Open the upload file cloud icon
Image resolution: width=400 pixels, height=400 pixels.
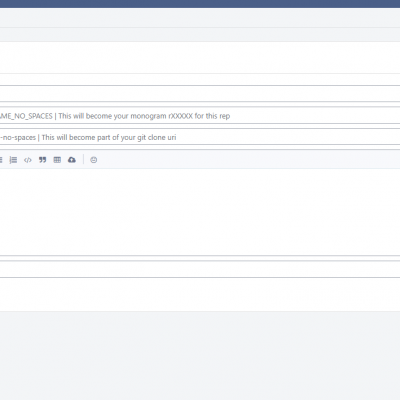click(72, 160)
